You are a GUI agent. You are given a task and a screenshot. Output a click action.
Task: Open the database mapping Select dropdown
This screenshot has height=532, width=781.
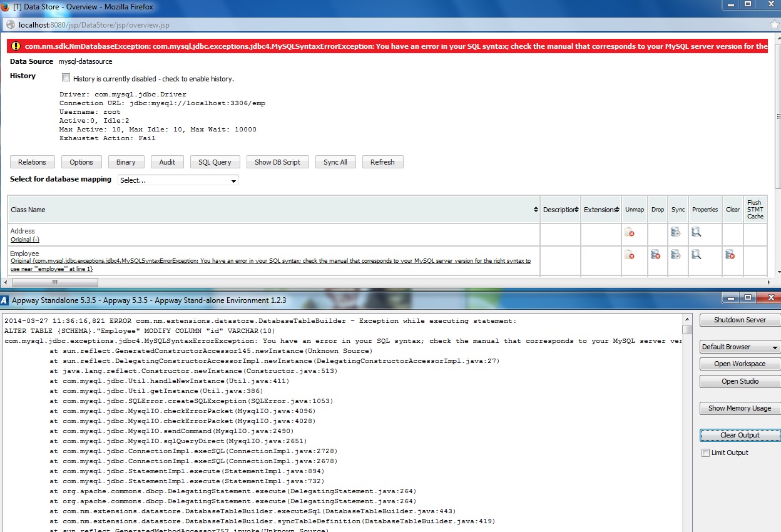pos(178,180)
